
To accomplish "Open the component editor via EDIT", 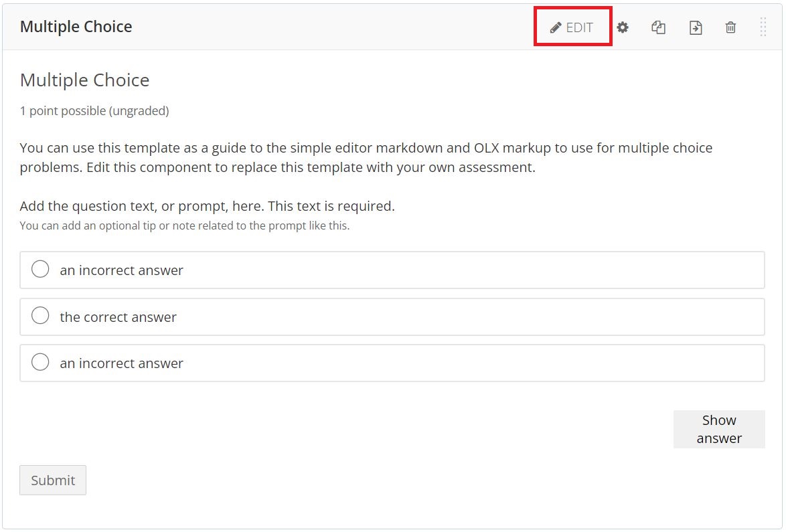I will (572, 27).
